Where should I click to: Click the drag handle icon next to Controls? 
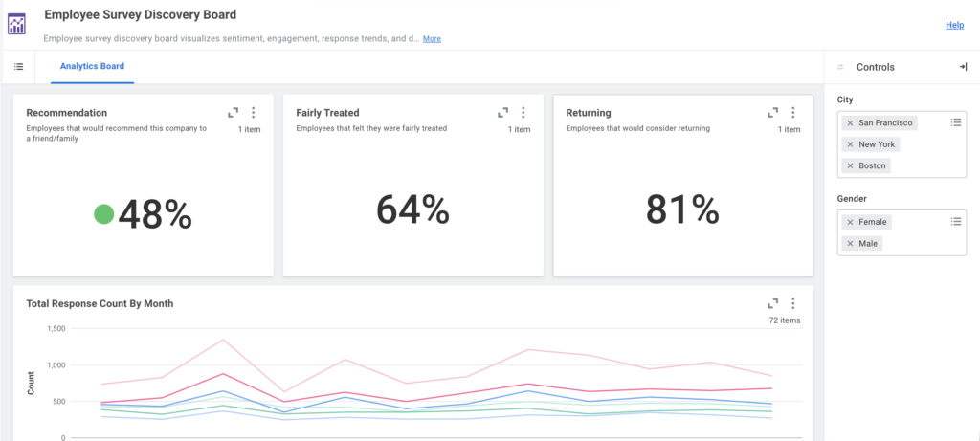(x=840, y=67)
